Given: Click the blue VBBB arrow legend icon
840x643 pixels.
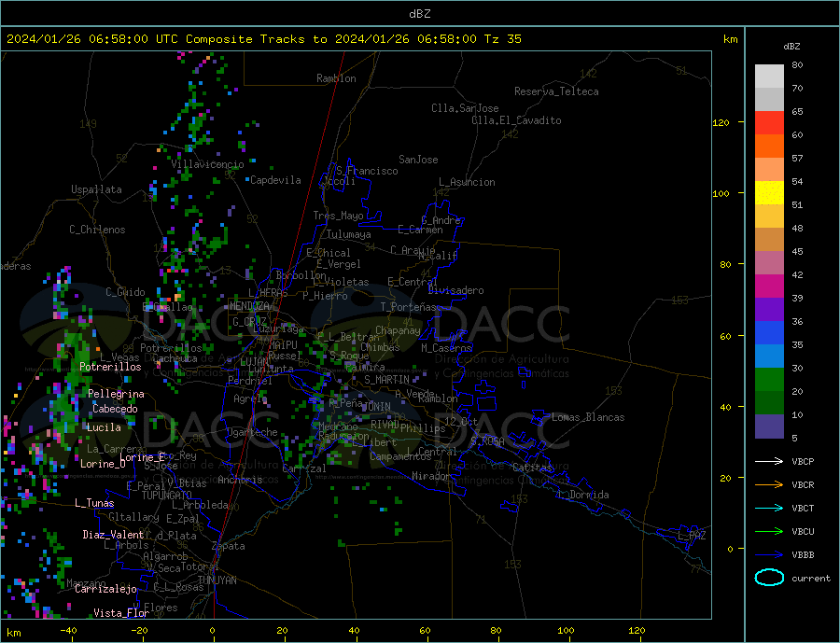Looking at the screenshot, I should pyautogui.click(x=769, y=554).
